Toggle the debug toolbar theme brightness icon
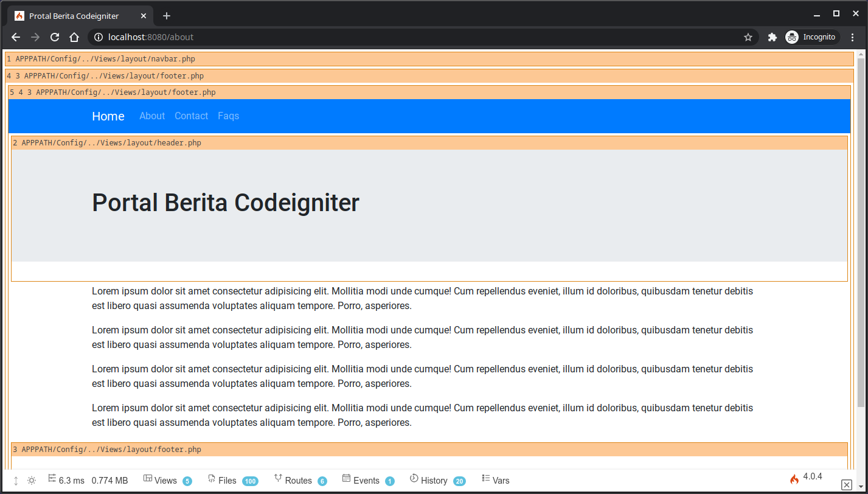The image size is (868, 494). click(x=32, y=480)
